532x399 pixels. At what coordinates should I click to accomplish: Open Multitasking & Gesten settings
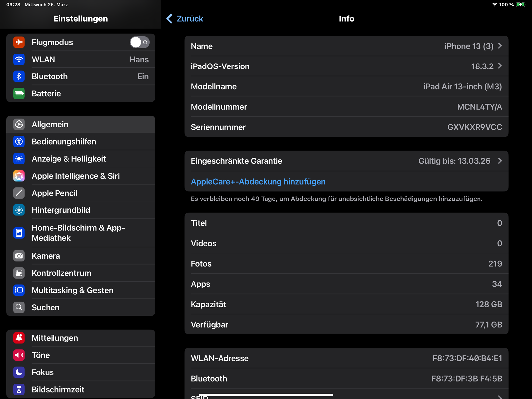click(72, 290)
